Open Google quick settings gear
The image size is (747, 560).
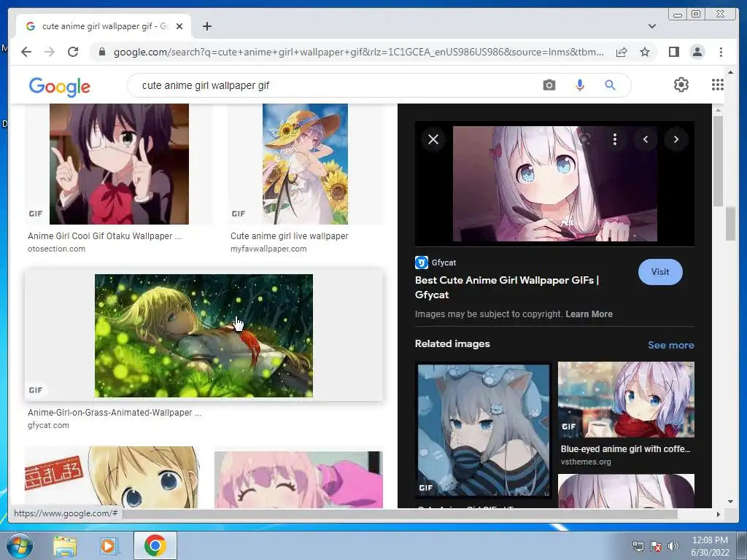(x=681, y=85)
